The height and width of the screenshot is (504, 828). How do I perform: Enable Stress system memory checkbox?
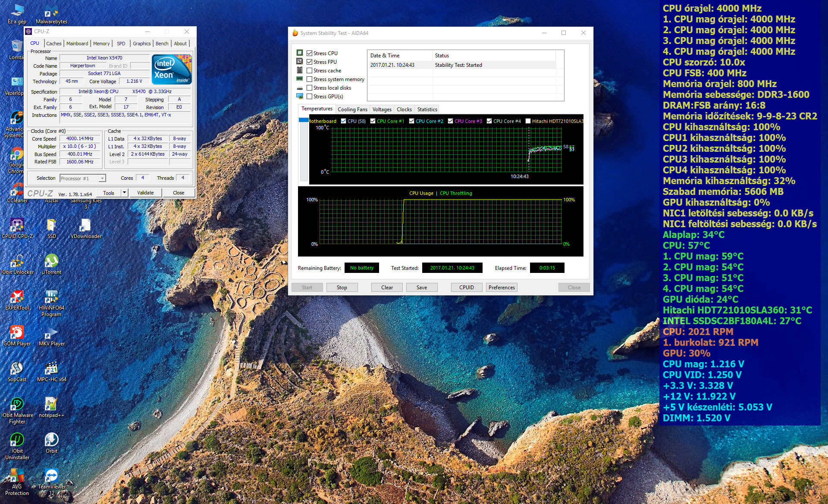(x=309, y=79)
